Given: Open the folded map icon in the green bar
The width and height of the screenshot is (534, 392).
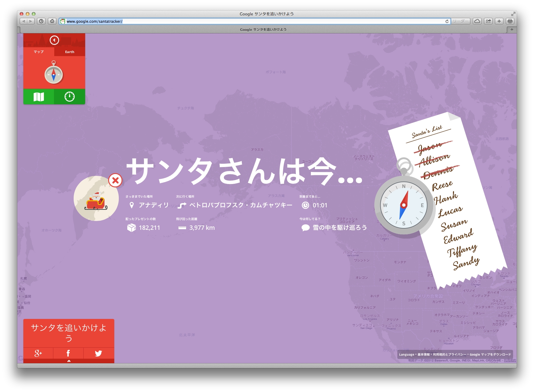Looking at the screenshot, I should pos(39,97).
